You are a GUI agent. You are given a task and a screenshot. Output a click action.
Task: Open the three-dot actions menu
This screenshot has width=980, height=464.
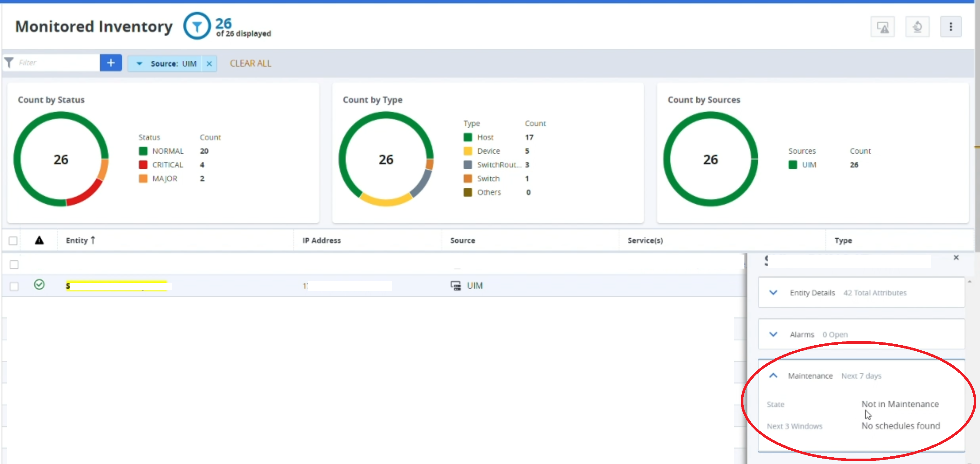(950, 27)
